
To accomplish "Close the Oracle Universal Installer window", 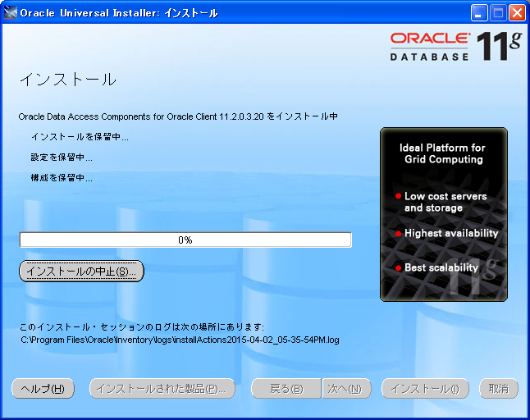I will pyautogui.click(x=517, y=13).
